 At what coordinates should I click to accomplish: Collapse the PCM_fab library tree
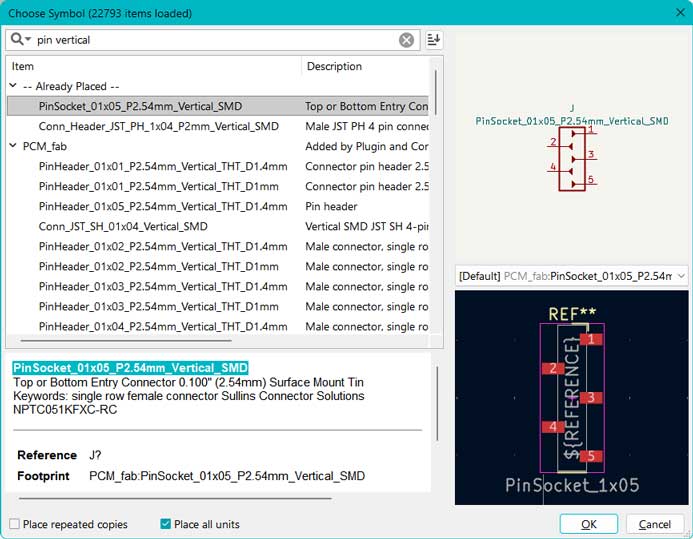click(x=13, y=146)
